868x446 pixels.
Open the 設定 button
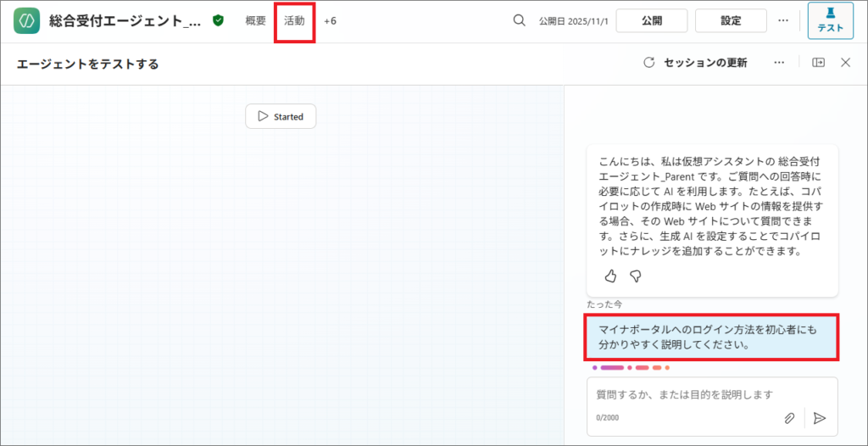730,20
